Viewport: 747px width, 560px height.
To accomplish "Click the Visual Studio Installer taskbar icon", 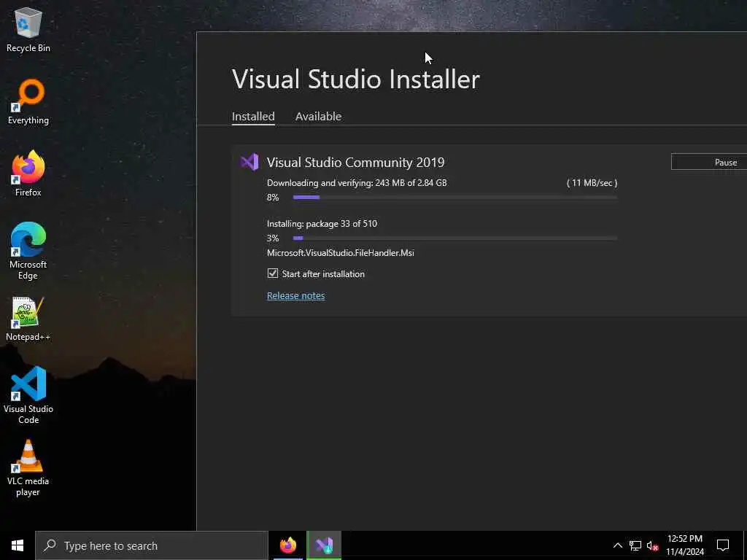I will (x=324, y=545).
